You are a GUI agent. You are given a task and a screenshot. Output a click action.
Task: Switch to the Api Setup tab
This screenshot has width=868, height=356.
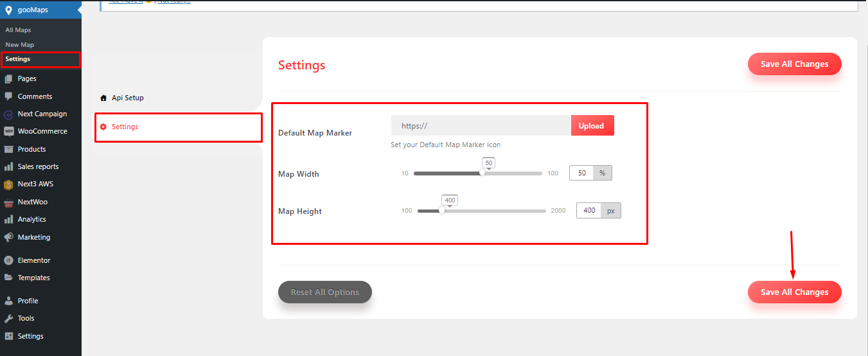(128, 98)
